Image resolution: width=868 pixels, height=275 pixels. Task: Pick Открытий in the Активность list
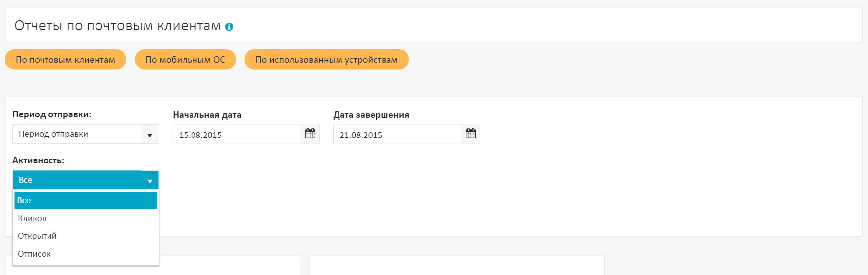click(x=37, y=236)
